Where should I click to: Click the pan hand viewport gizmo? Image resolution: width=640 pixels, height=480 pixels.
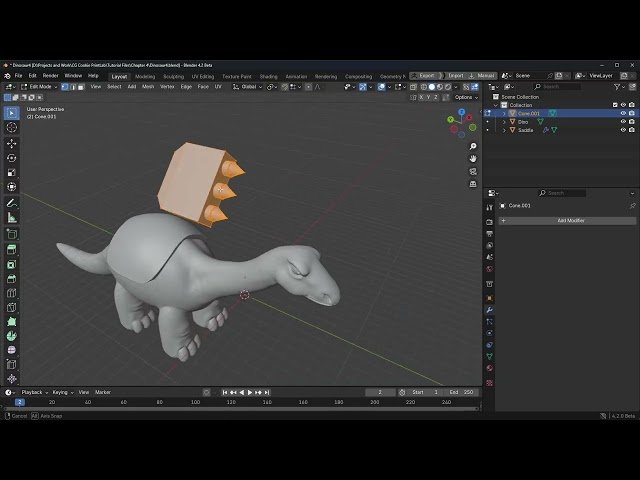pyautogui.click(x=473, y=158)
